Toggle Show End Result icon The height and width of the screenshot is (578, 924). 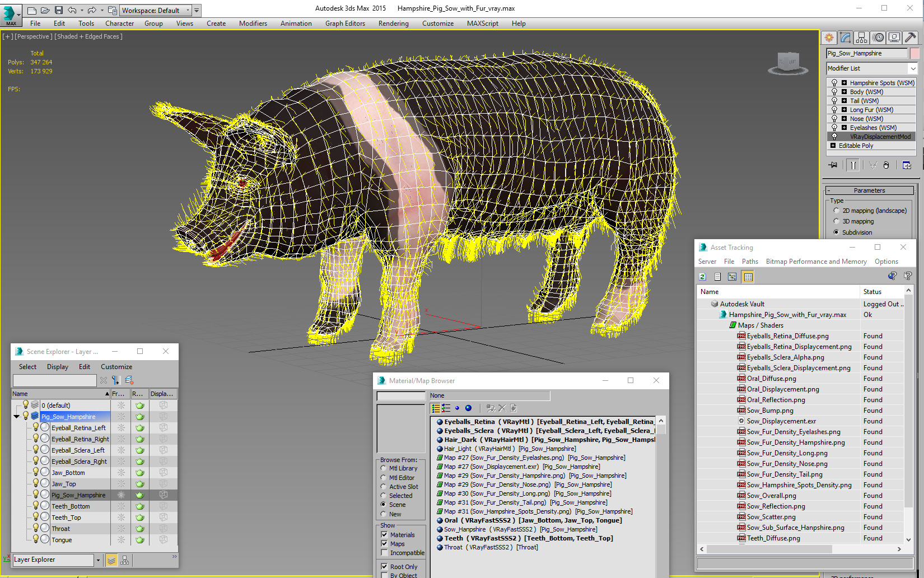coord(853,165)
